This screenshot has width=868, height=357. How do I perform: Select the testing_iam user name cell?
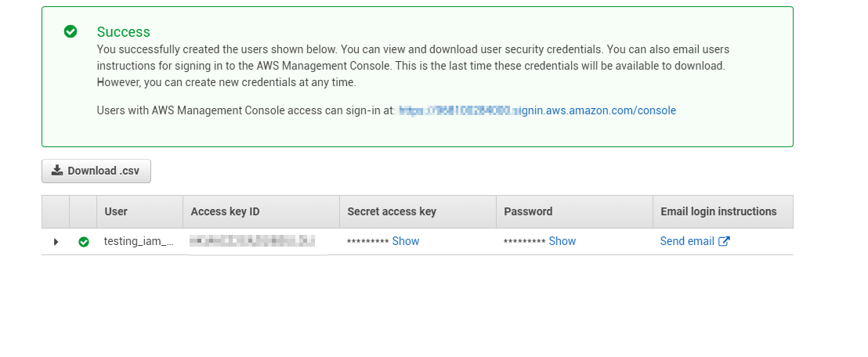coord(139,241)
